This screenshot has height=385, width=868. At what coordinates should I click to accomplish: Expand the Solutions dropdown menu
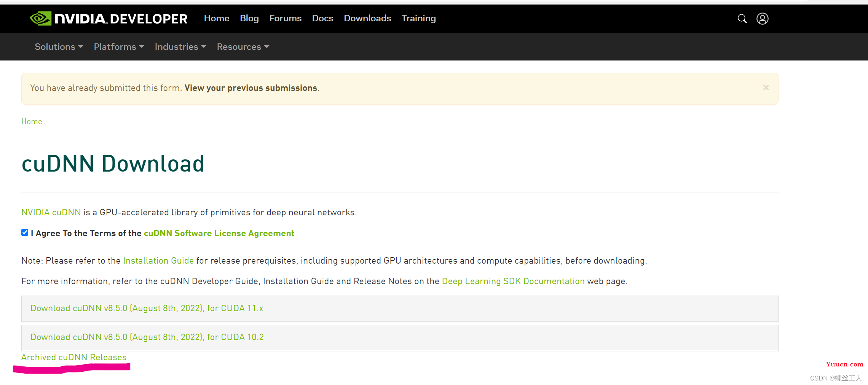(59, 47)
